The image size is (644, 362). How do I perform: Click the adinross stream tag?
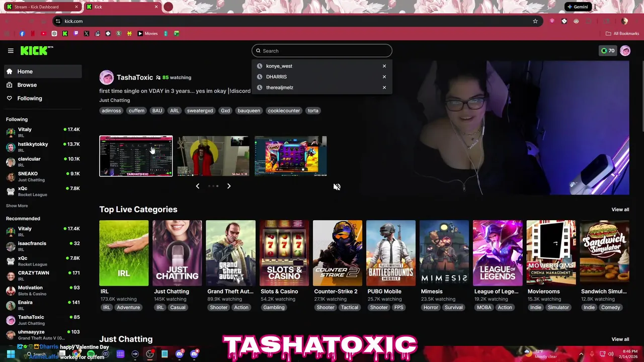tap(111, 111)
